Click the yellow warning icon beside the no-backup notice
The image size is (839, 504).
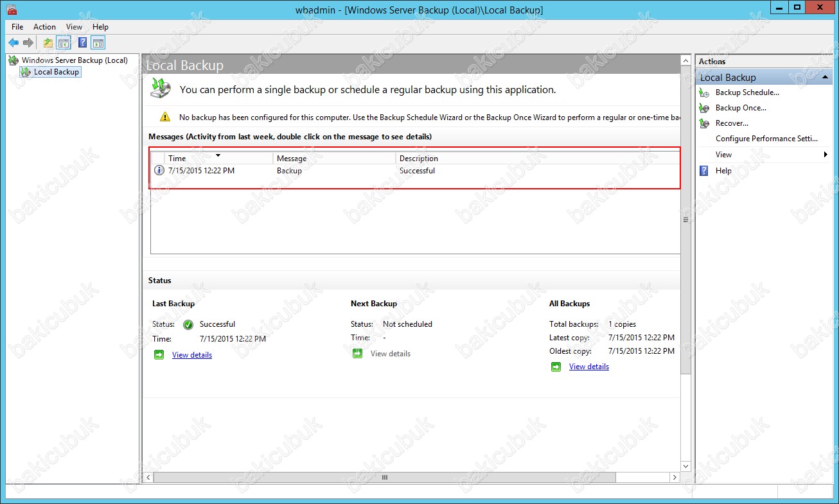pyautogui.click(x=165, y=117)
